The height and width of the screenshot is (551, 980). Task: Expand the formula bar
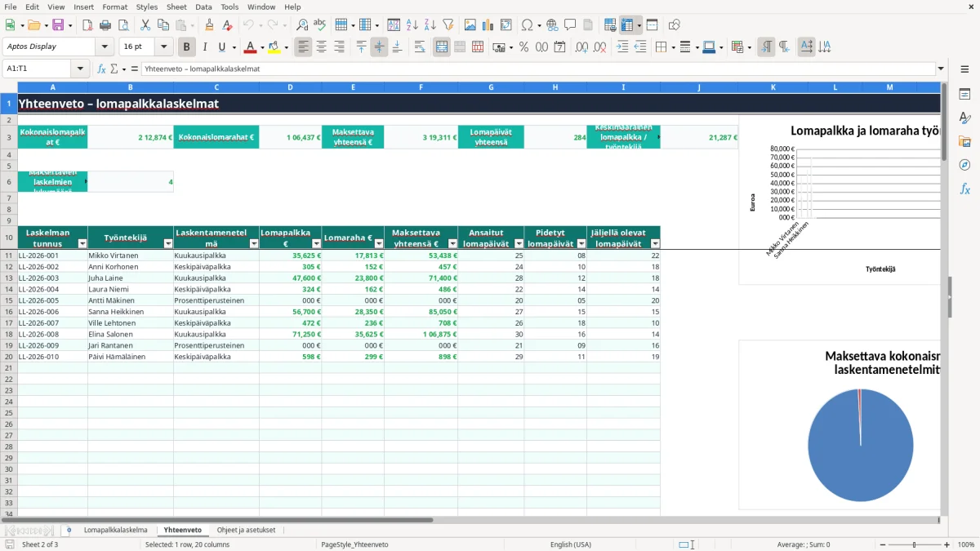(941, 69)
